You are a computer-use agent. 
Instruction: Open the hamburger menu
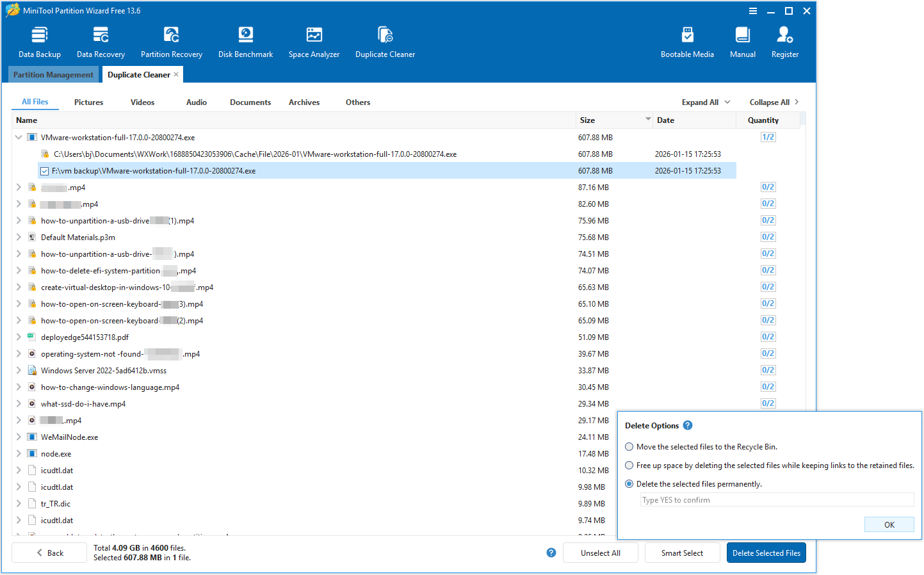click(752, 10)
